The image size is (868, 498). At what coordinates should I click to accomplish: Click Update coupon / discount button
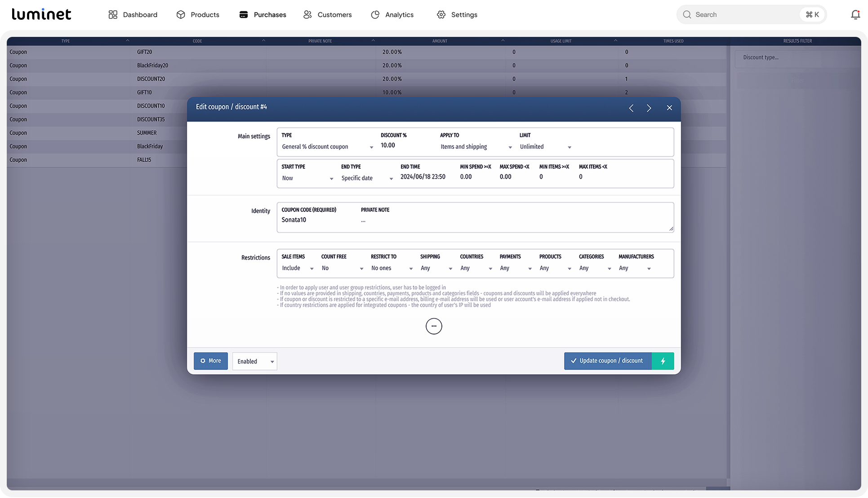tap(607, 361)
